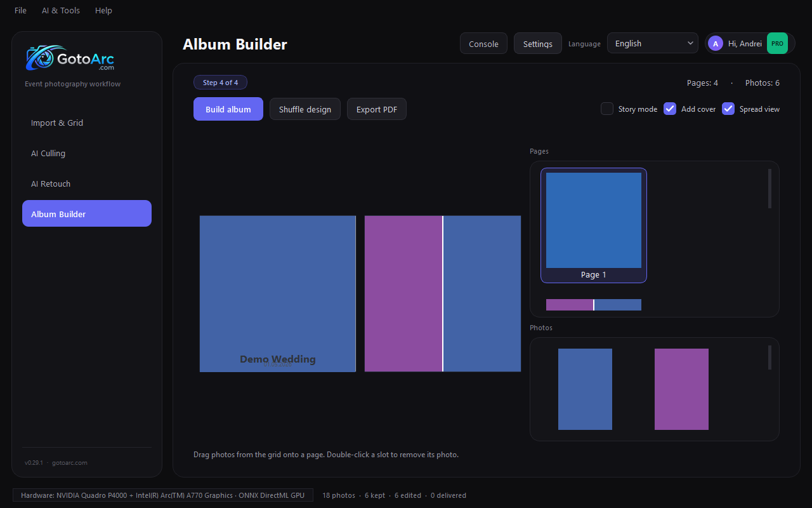Click Export PDF button

click(x=377, y=109)
